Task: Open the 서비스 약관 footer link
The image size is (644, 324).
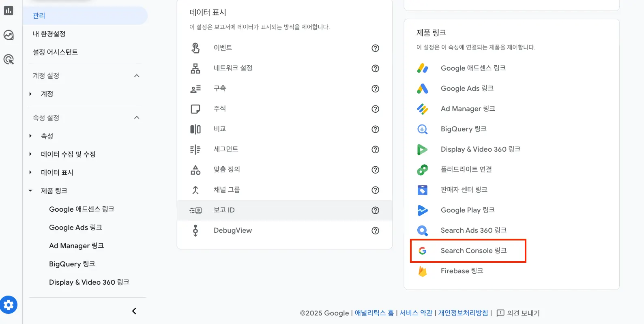Action: 416,313
